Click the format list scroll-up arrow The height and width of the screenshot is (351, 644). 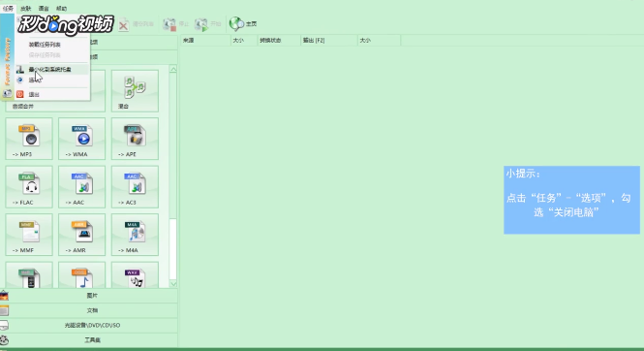click(x=173, y=70)
